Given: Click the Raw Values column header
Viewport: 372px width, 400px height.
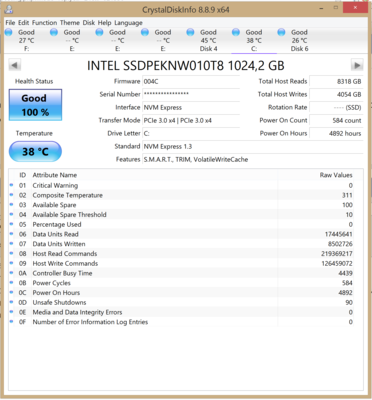Looking at the screenshot, I should tap(336, 175).
